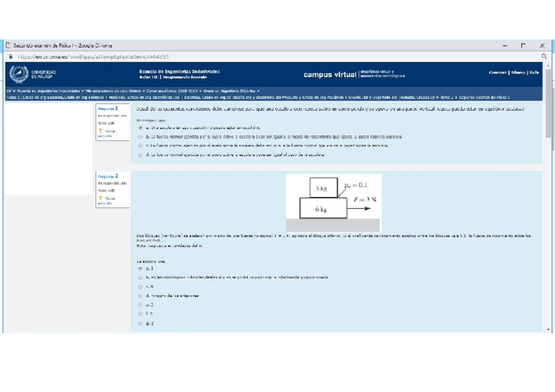555x392 pixels.
Task: Click the 'Pregunta 2' heading
Action: click(x=108, y=176)
